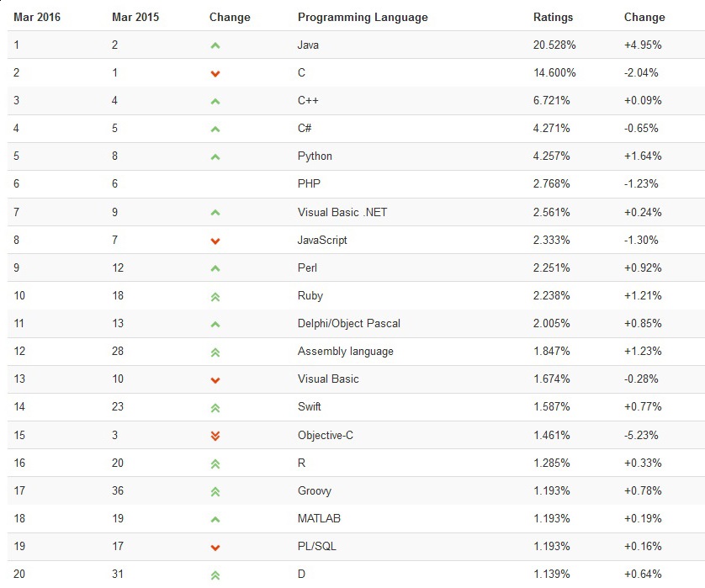The width and height of the screenshot is (705, 588).
Task: Click the -5.23% change for Objective-C
Action: pos(643,435)
